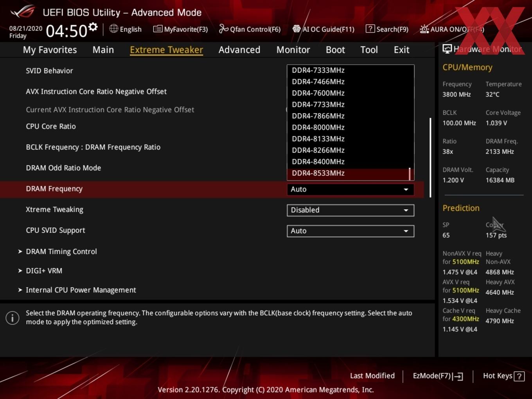This screenshot has height=399, width=532.
Task: Select the Extreme Tweaker tab
Action: 166,50
